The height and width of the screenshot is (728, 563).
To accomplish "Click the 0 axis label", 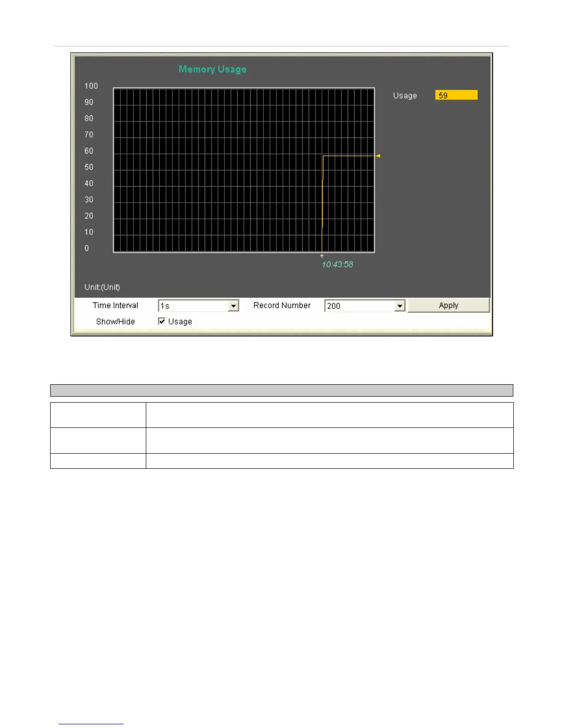I will point(86,248).
